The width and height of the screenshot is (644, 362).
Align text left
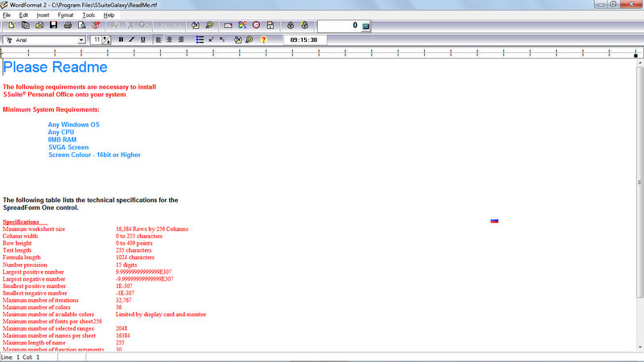(159, 39)
